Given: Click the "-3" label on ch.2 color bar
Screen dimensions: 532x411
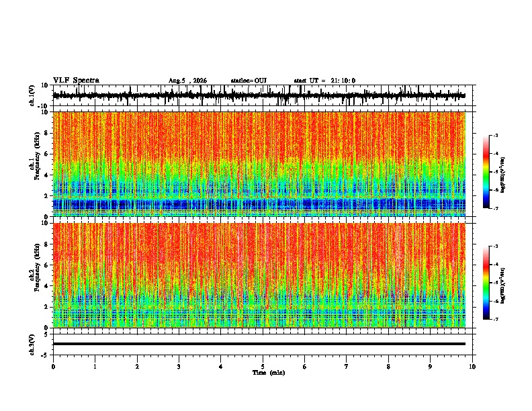Looking at the screenshot, I should coord(495,246).
